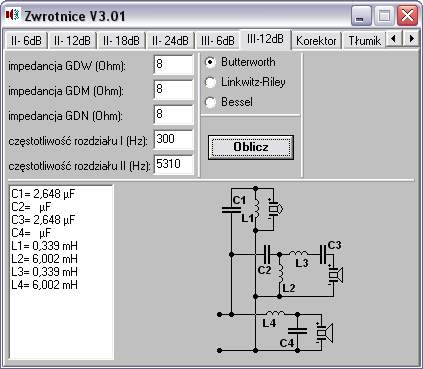This screenshot has height=369, width=423.
Task: Switch to the II- 18dB tab
Action: pos(121,41)
